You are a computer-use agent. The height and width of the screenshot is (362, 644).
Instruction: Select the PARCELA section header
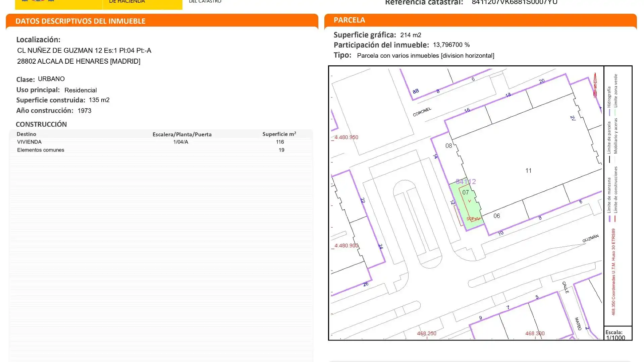[x=349, y=20]
